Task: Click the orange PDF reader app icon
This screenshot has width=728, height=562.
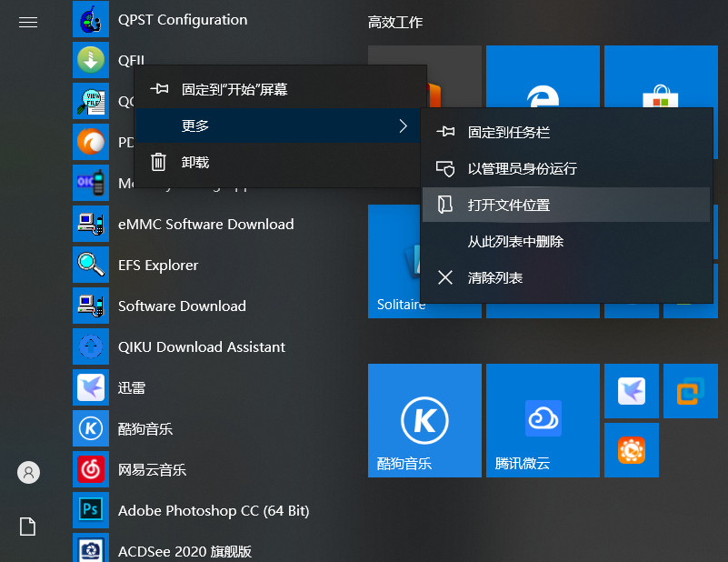Action: (91, 142)
